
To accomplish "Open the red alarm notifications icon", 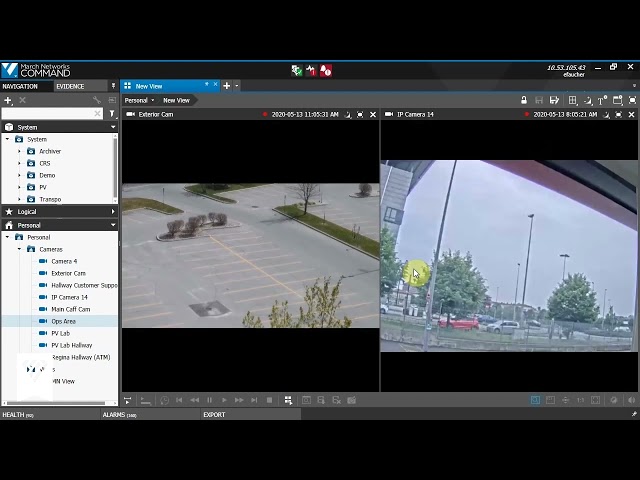I will (x=325, y=71).
